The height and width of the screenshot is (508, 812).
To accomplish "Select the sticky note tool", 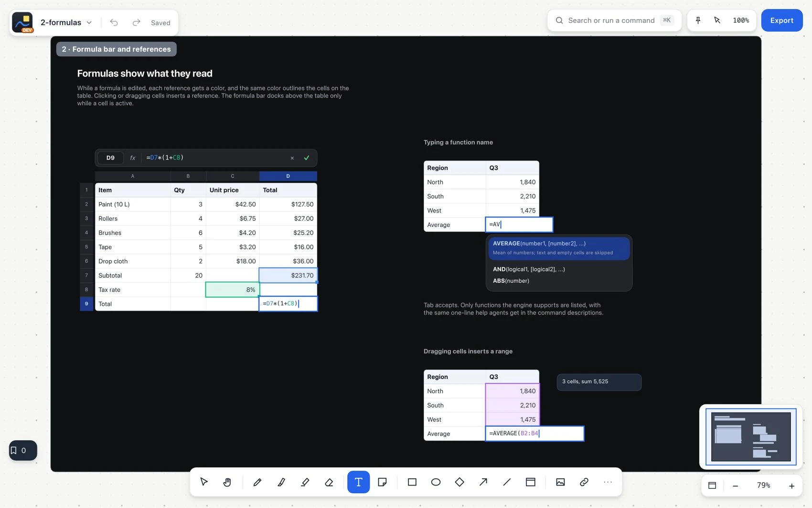I will 382,482.
